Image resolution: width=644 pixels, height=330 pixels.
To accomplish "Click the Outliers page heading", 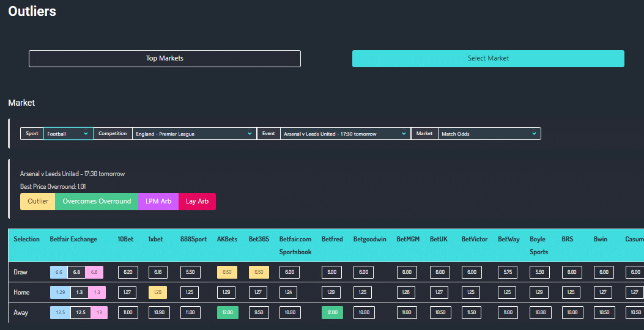I will [32, 11].
